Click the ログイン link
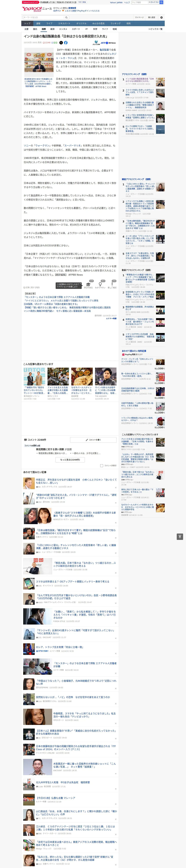Screen dimensions: 186x868 57,11
